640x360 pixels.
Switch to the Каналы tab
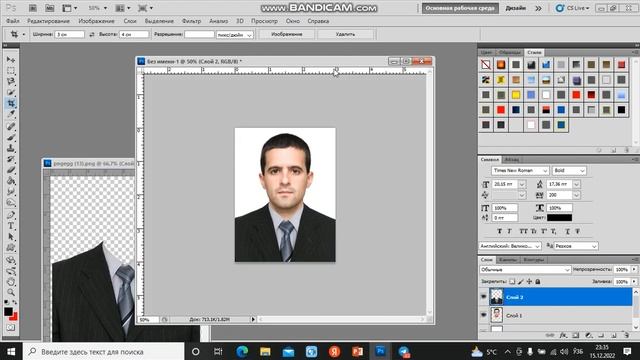click(508, 260)
